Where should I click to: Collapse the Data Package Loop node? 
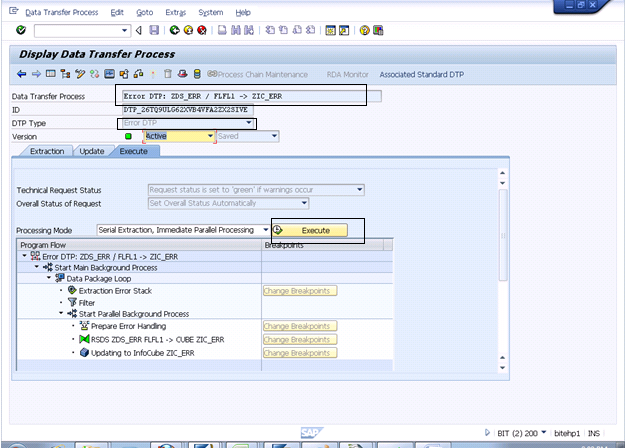49,278
